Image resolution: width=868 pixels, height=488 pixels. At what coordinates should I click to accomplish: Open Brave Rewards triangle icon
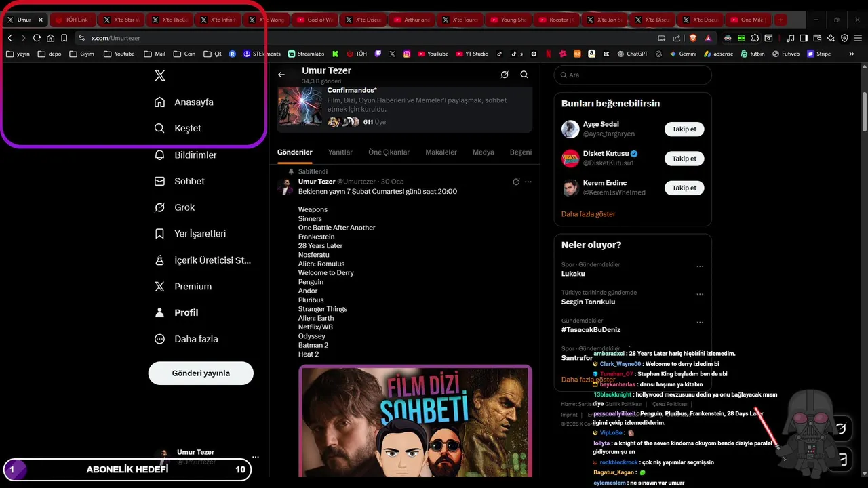point(708,39)
